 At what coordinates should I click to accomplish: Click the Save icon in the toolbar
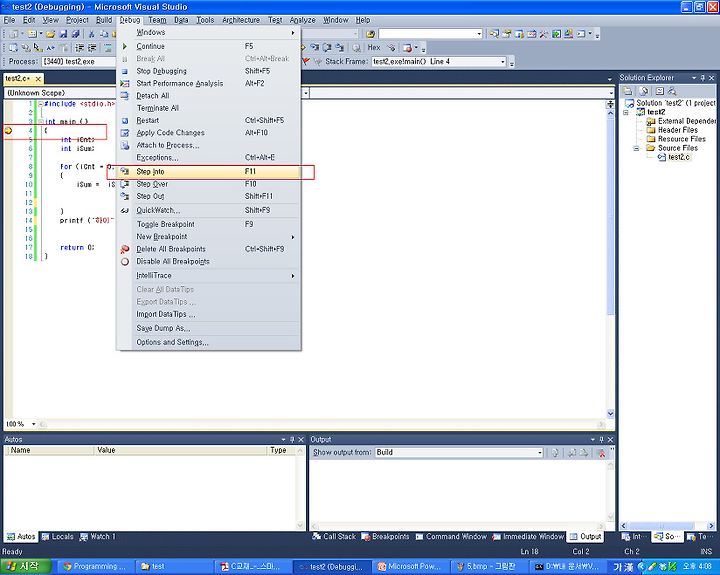click(63, 34)
